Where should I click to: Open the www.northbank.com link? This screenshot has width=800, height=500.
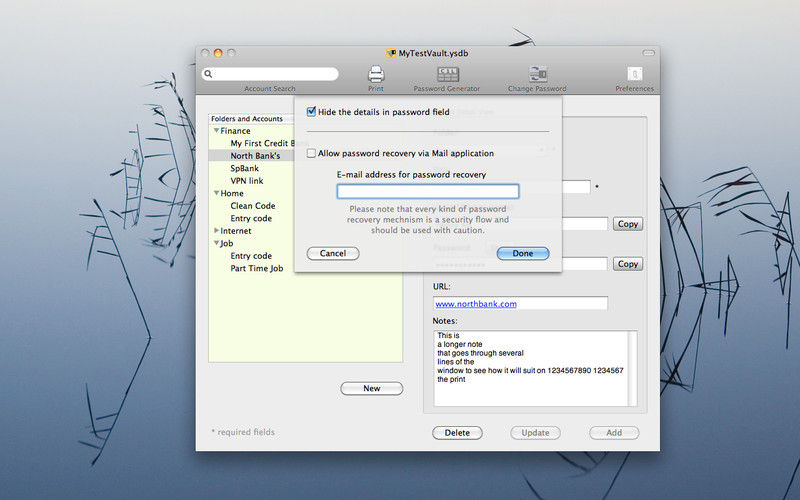click(475, 304)
